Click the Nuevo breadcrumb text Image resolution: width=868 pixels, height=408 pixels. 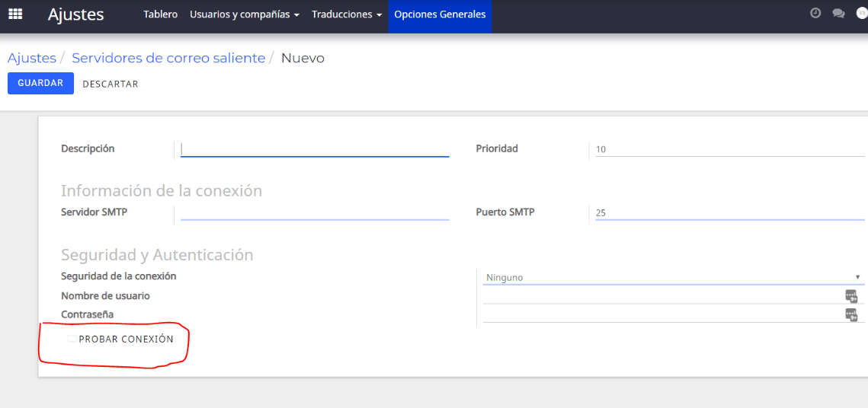tap(303, 58)
